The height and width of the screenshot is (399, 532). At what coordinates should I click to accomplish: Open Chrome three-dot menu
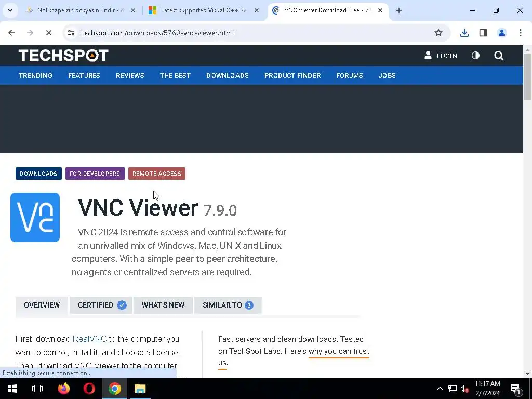[x=521, y=33]
